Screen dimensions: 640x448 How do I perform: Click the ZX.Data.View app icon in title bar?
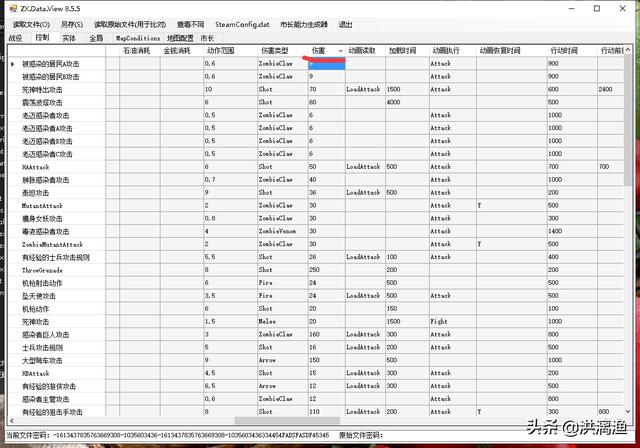10,7
